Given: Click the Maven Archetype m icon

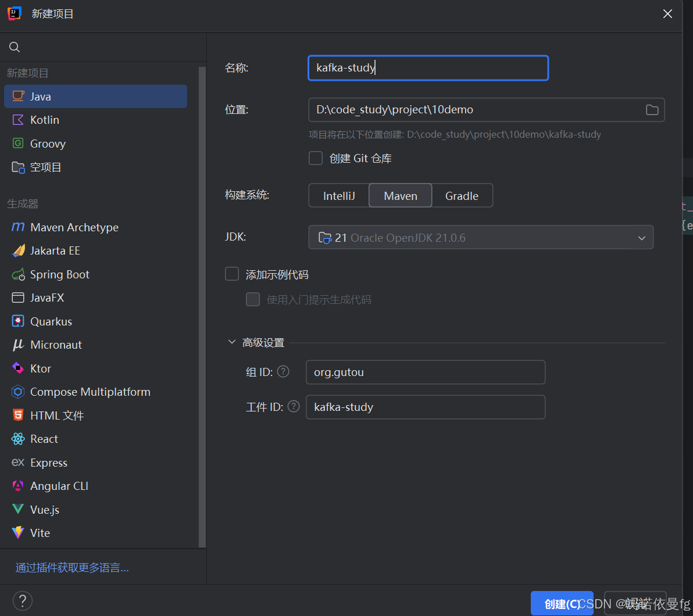Looking at the screenshot, I should [x=18, y=227].
